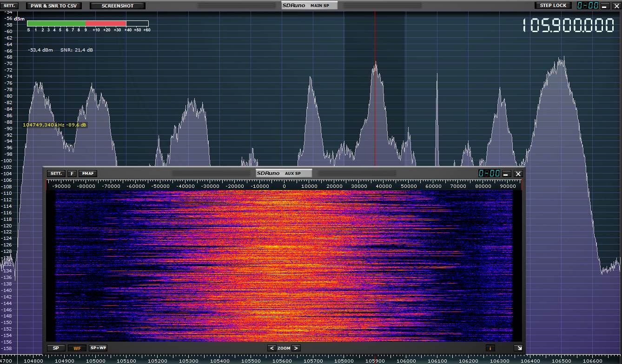Click the S-meter signal strength bar
The height and width of the screenshot is (364, 622).
[88, 23]
